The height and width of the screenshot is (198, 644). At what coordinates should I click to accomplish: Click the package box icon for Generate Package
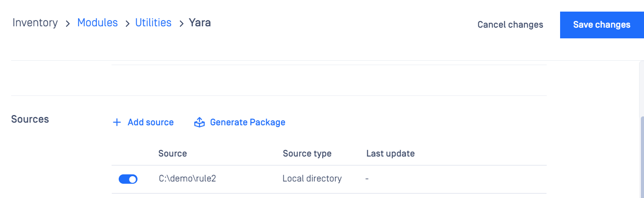(199, 122)
